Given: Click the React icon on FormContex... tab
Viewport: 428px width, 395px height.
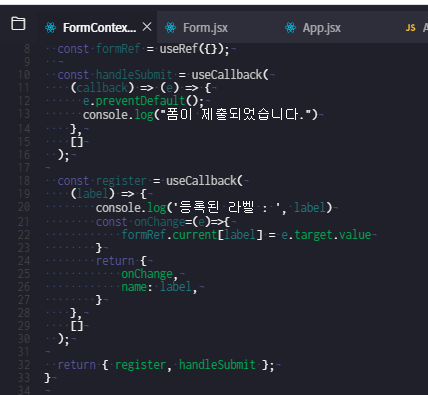Looking at the screenshot, I should pos(51,28).
